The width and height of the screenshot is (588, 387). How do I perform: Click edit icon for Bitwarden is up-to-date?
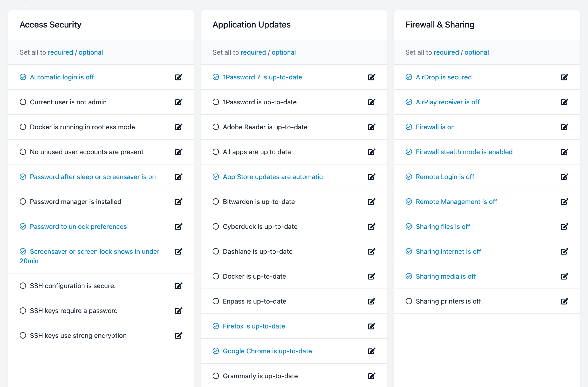(x=371, y=202)
